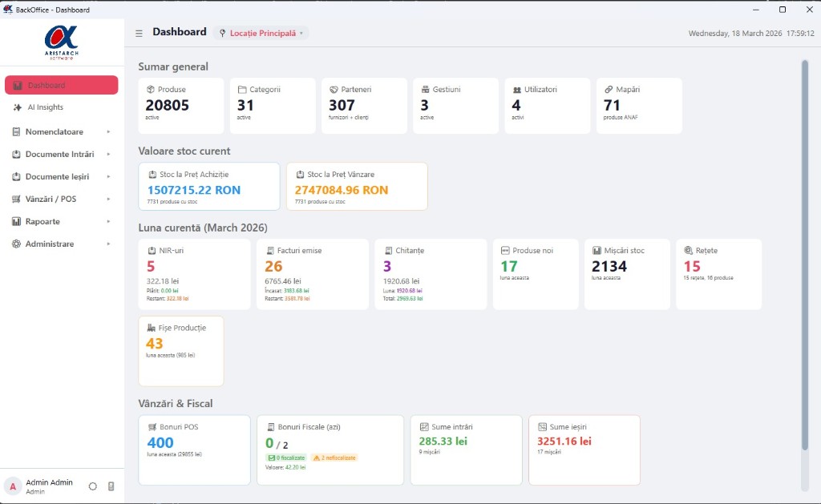
Task: Click the Documente Intrări sidebar icon
Action: 16,155
